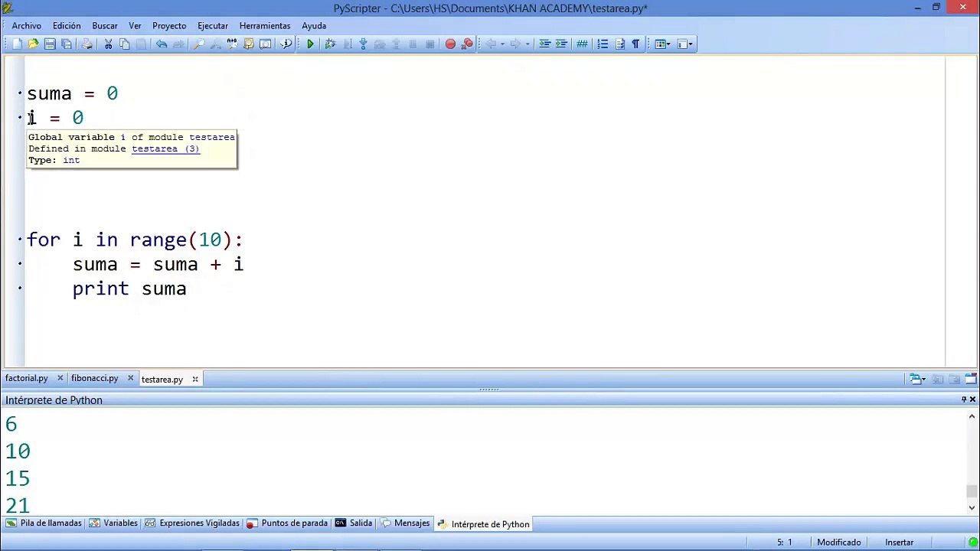Open Find in Files icon
The height and width of the screenshot is (551, 980).
(249, 44)
